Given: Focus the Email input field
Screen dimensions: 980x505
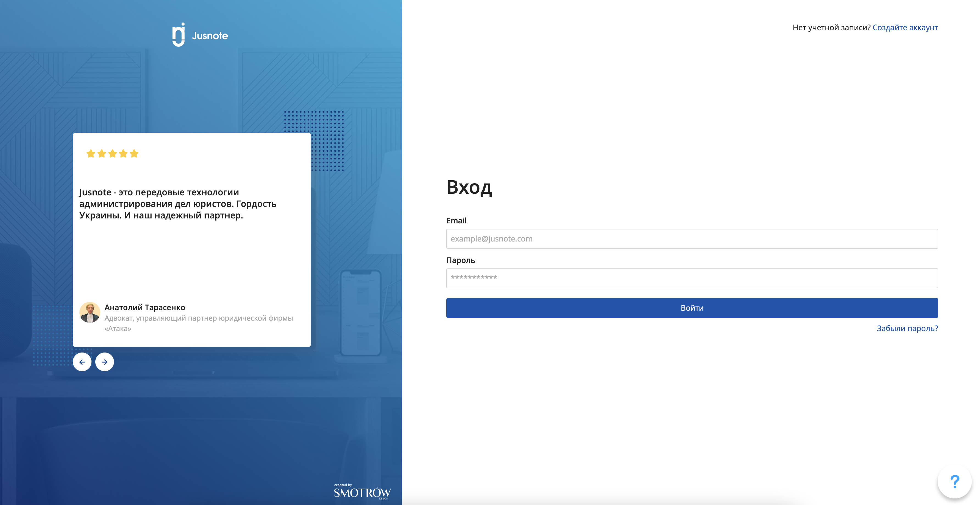Looking at the screenshot, I should pyautogui.click(x=692, y=238).
